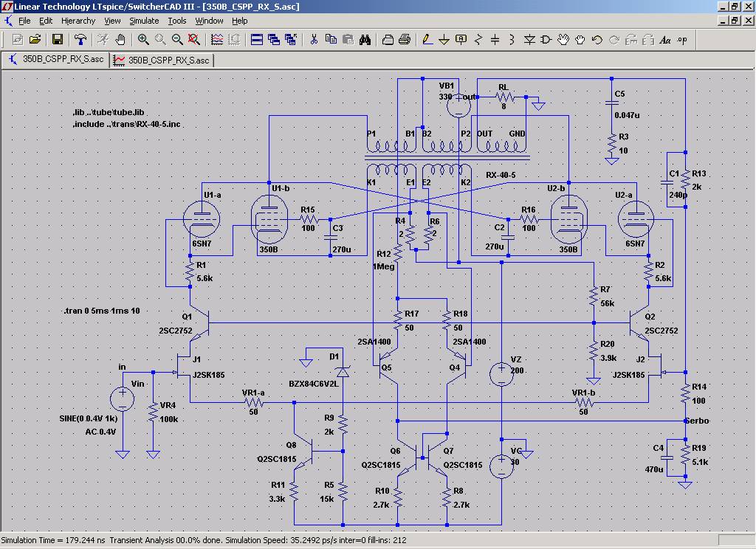Select the Text 'Aa' tool
The width and height of the screenshot is (756, 549).
point(665,40)
